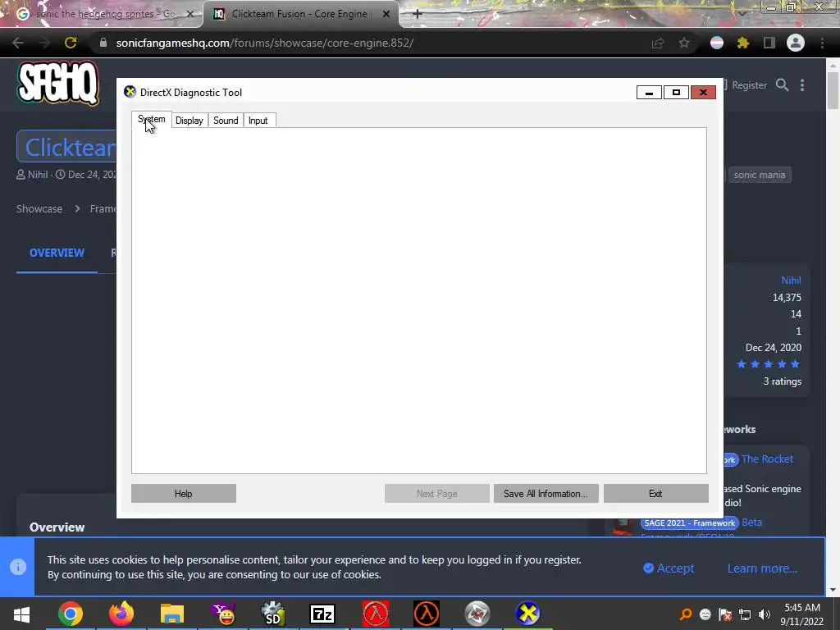Open the SFGHQ site search icon
The width and height of the screenshot is (840, 630).
(782, 85)
